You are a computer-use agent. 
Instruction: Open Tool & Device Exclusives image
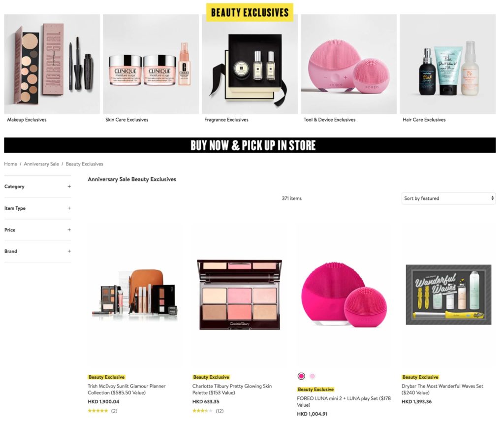tap(349, 64)
